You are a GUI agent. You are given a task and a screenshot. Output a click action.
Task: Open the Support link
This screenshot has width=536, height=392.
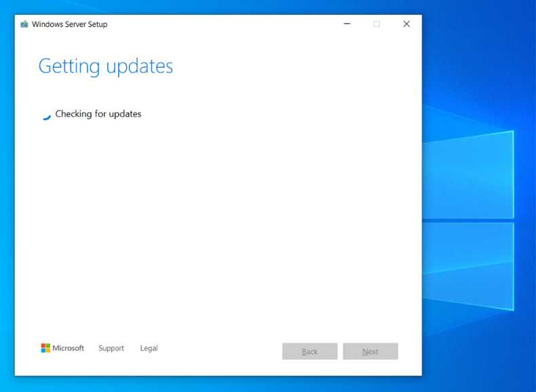(x=111, y=348)
